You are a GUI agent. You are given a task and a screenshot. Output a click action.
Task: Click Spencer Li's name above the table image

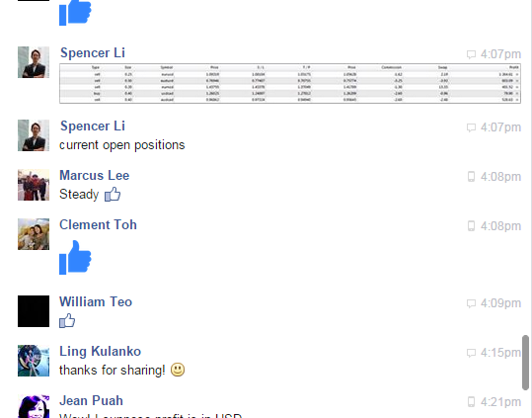93,53
